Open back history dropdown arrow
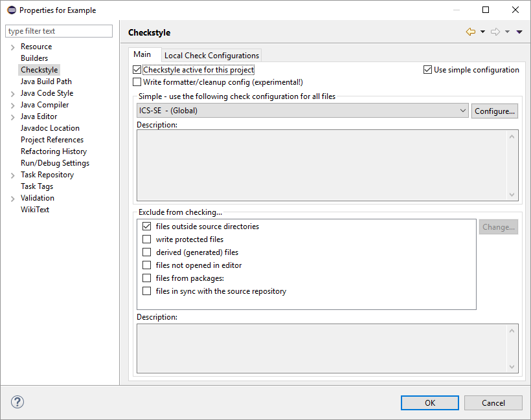 click(x=482, y=32)
